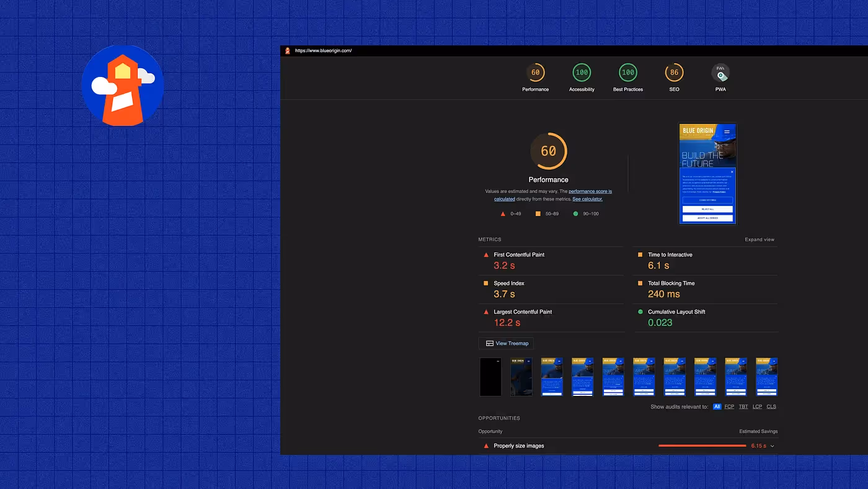Click the 6.15 s estimated savings value

point(758,446)
